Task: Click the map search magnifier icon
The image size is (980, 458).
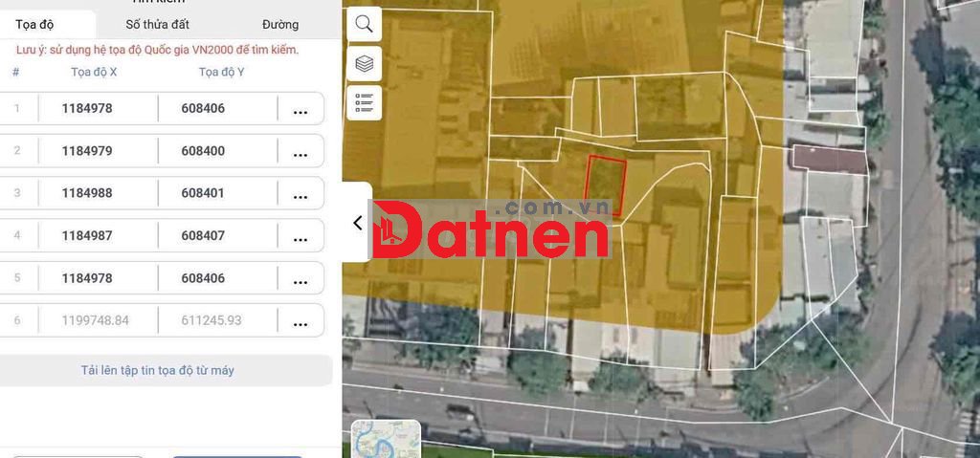Action: tap(364, 24)
